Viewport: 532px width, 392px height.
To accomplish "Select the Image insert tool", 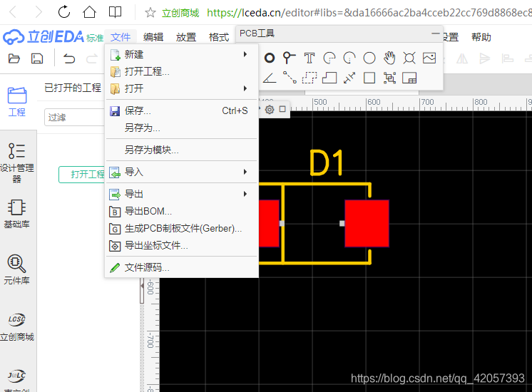I will pos(429,58).
